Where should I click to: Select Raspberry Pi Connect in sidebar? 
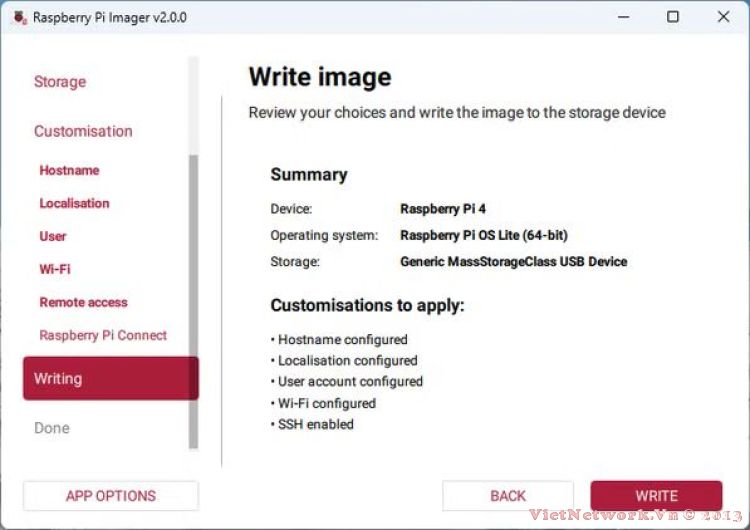tap(103, 335)
